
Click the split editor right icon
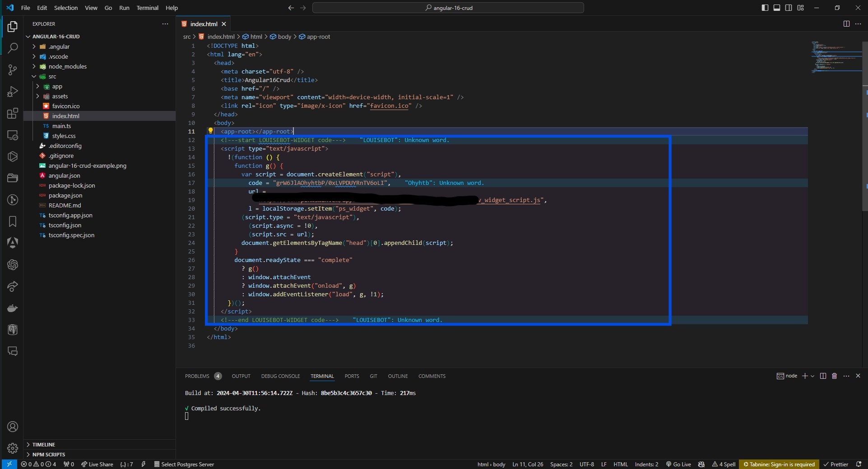pyautogui.click(x=846, y=24)
